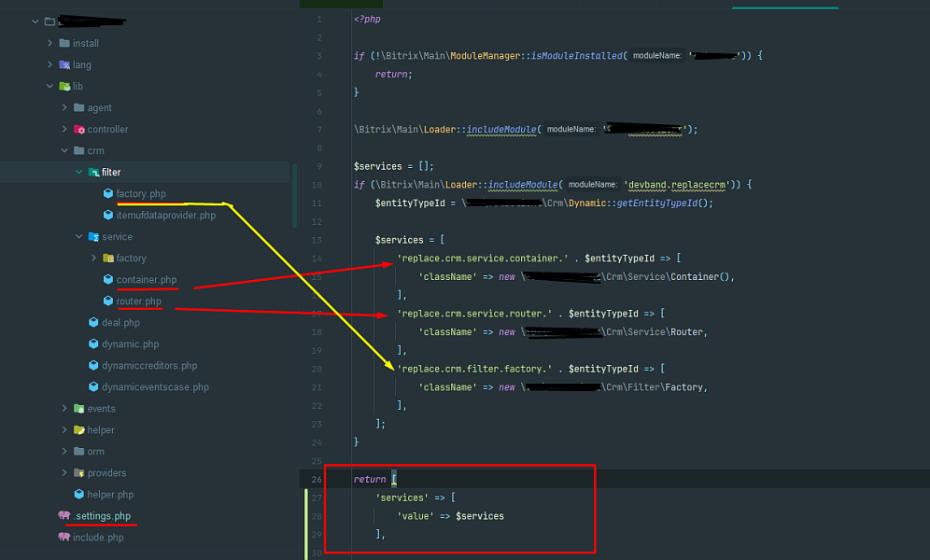Screen dimensions: 930x560
Task: Click line number 26 in the gutter
Action: (318, 478)
